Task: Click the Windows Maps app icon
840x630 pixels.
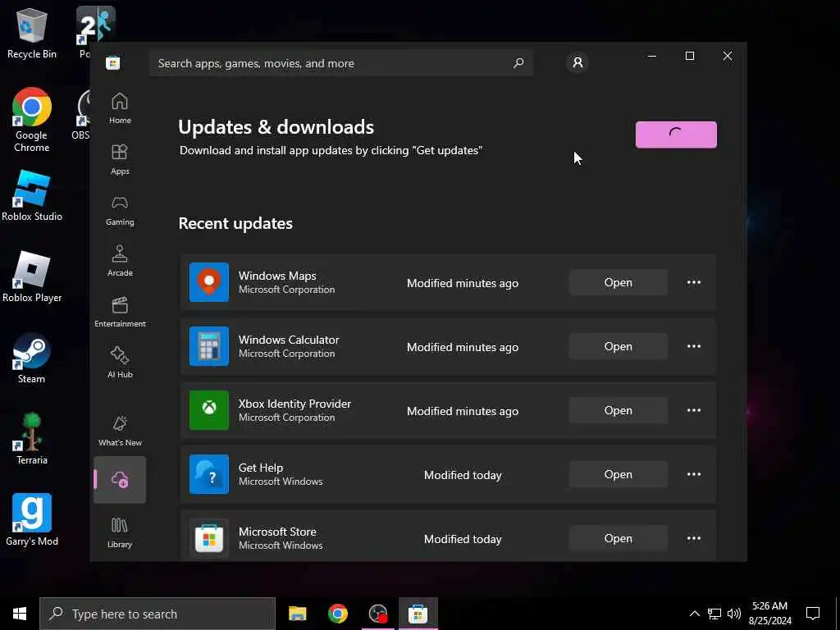Action: coord(209,282)
